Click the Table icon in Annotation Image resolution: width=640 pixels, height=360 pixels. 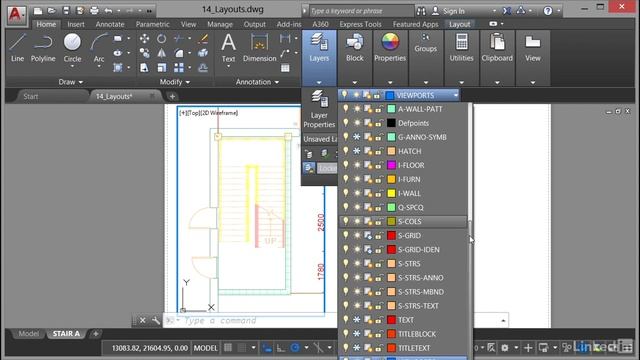pyautogui.click(x=285, y=68)
